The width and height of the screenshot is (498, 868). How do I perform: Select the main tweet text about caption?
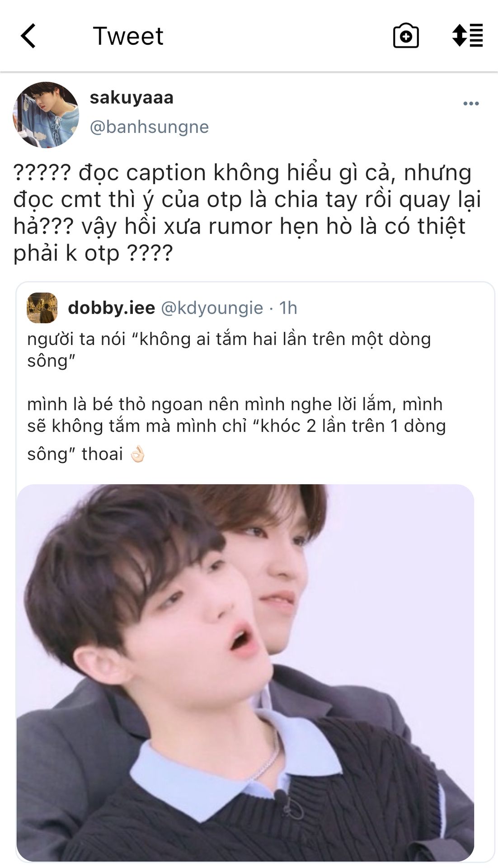click(247, 212)
